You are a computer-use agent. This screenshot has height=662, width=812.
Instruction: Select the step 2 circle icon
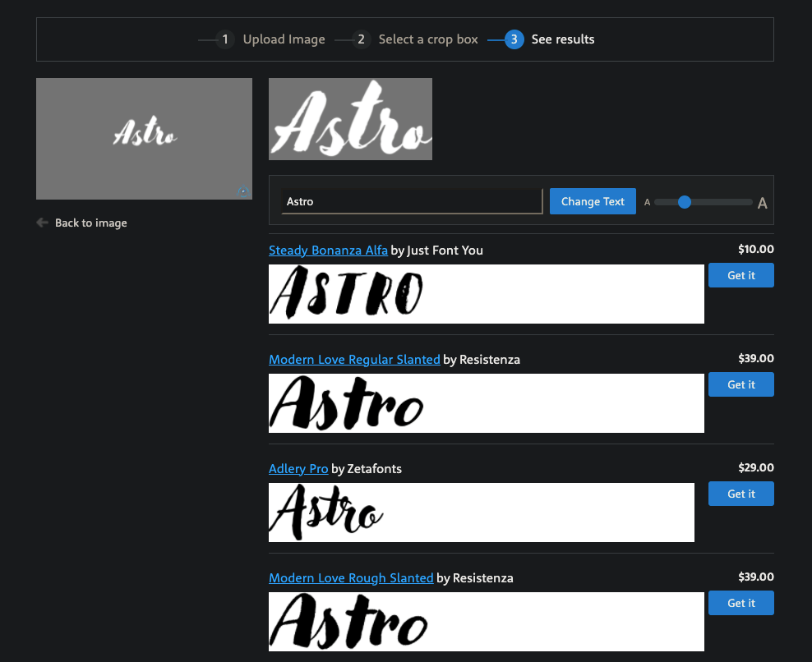362,39
